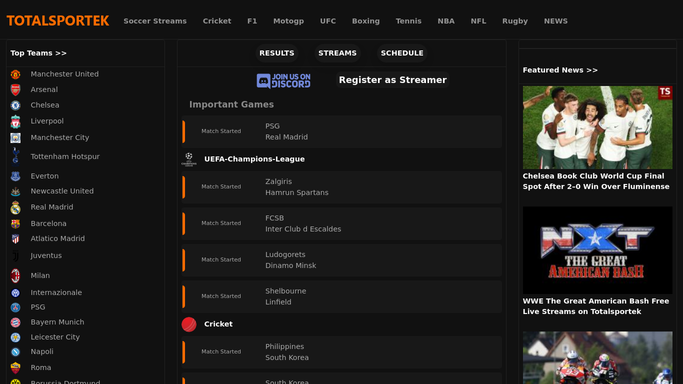Viewport: 683px width, 384px height.
Task: Click the red Cricket ball icon
Action: pos(189,324)
